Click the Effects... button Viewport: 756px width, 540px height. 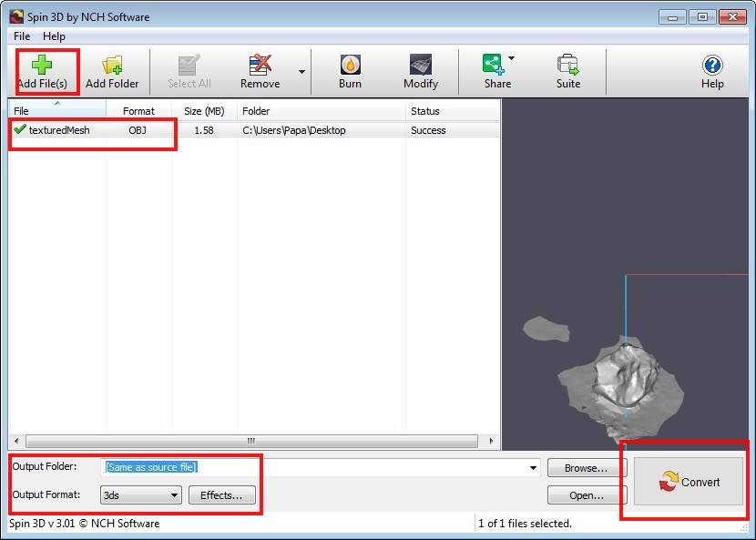[x=221, y=495]
